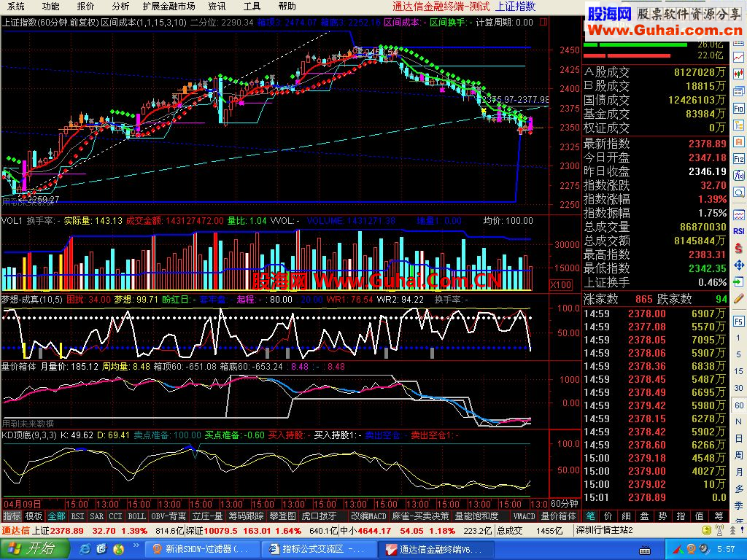
Task: Open the indicator wave chart icon
Action: [x=739, y=214]
